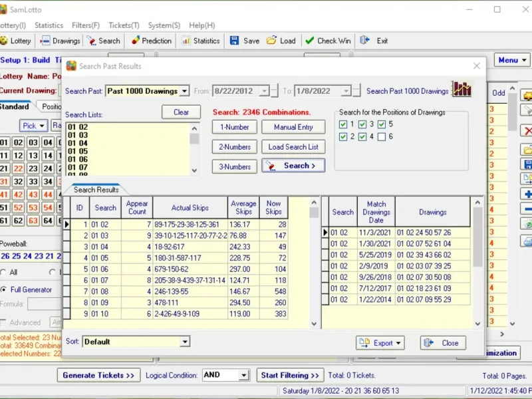Click the Average Skips column header

click(243, 207)
